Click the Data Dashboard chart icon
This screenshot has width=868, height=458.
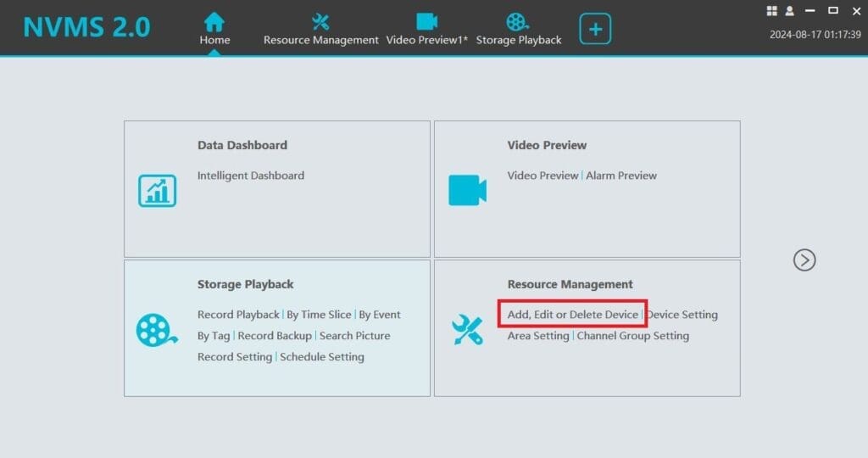tap(157, 191)
